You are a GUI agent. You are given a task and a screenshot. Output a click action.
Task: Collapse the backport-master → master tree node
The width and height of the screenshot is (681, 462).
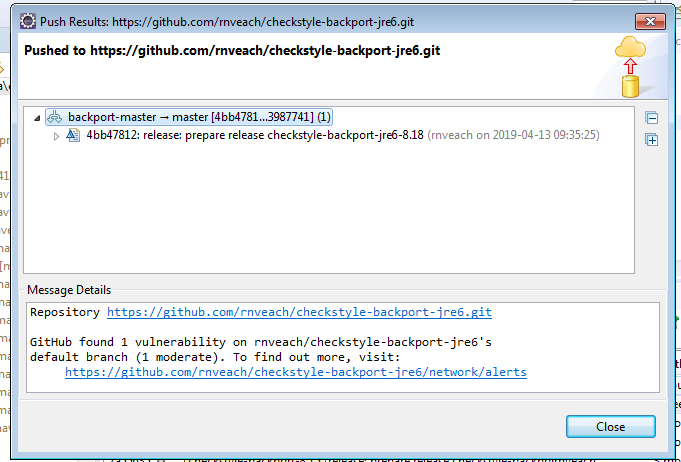click(x=37, y=118)
